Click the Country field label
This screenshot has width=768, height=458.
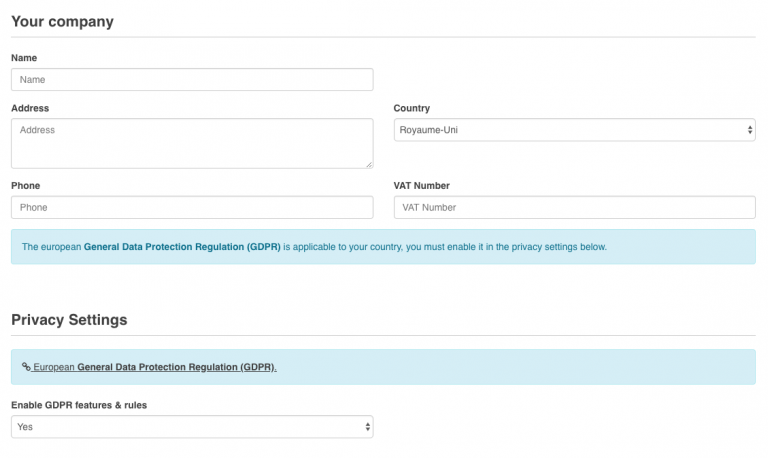pos(412,108)
